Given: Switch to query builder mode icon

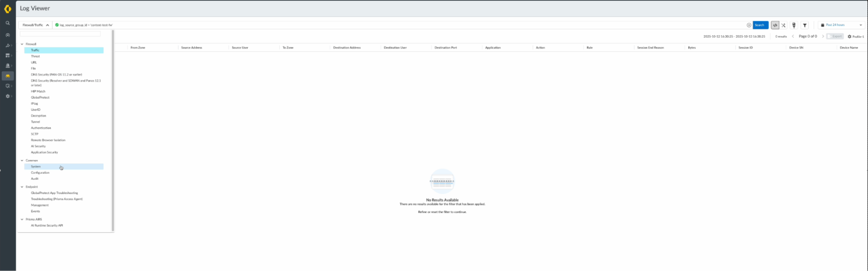Looking at the screenshot, I should [783, 25].
